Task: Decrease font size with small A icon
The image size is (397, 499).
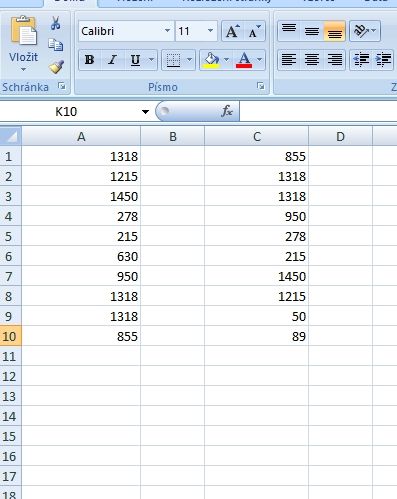Action: (x=254, y=31)
